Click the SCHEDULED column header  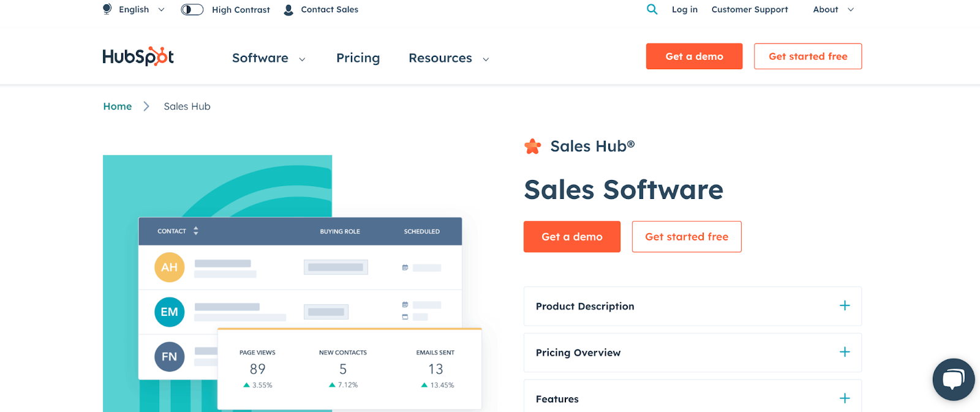click(x=422, y=231)
